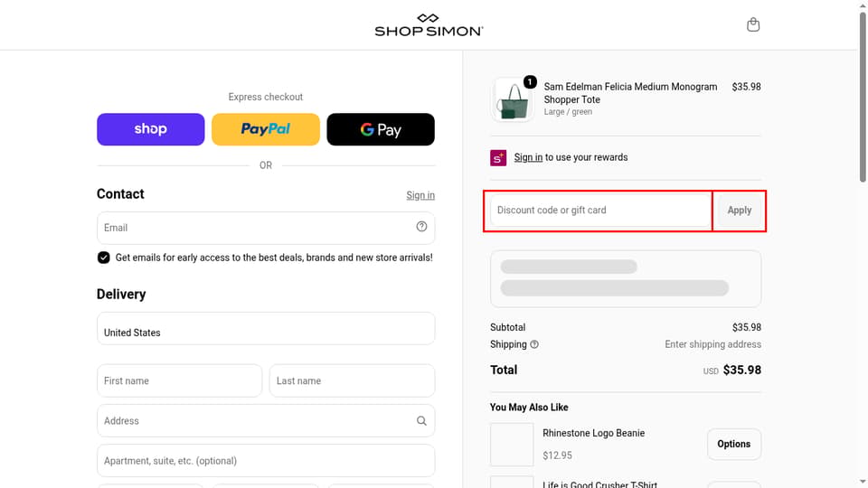
Task: Focus the Apartment, suite, etc. field
Action: [x=266, y=461]
